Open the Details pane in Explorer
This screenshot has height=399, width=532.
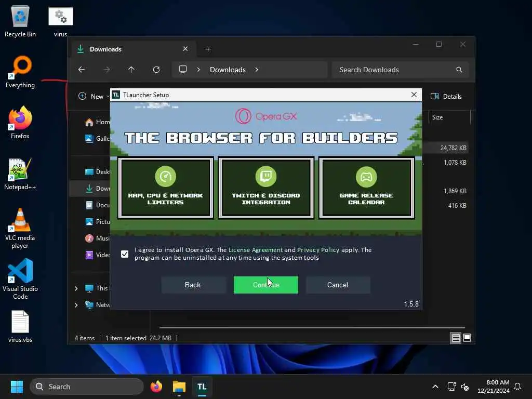pyautogui.click(x=446, y=96)
